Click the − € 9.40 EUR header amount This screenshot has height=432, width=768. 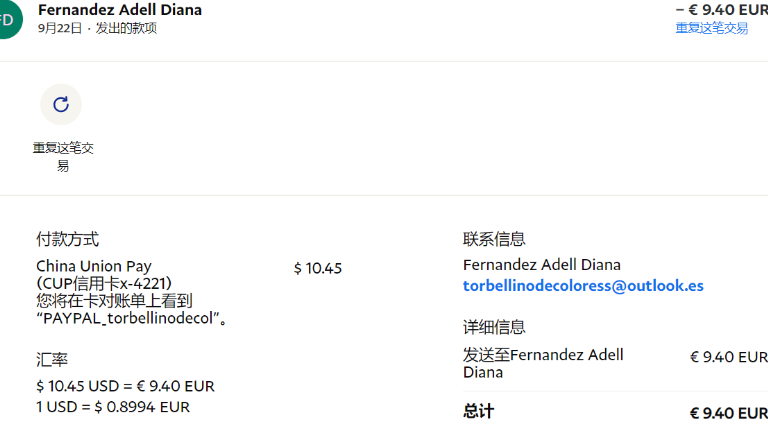click(x=721, y=10)
